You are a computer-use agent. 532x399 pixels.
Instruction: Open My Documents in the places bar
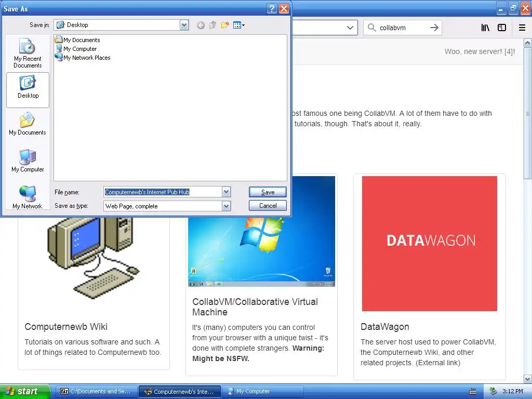(x=28, y=124)
